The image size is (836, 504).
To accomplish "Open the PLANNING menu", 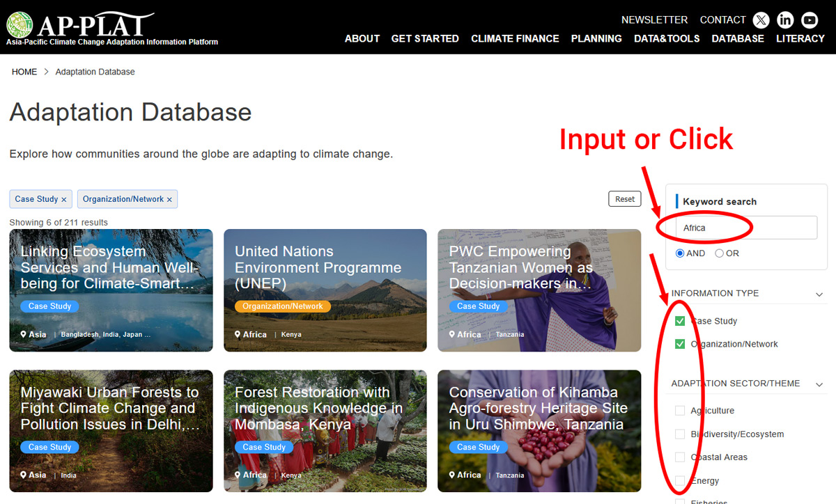I will (x=596, y=39).
